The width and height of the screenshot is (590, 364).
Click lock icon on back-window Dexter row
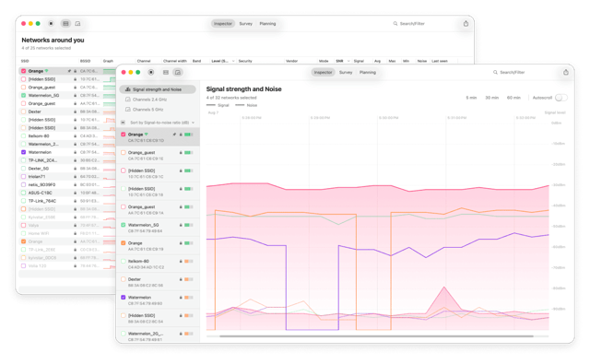pyautogui.click(x=75, y=112)
